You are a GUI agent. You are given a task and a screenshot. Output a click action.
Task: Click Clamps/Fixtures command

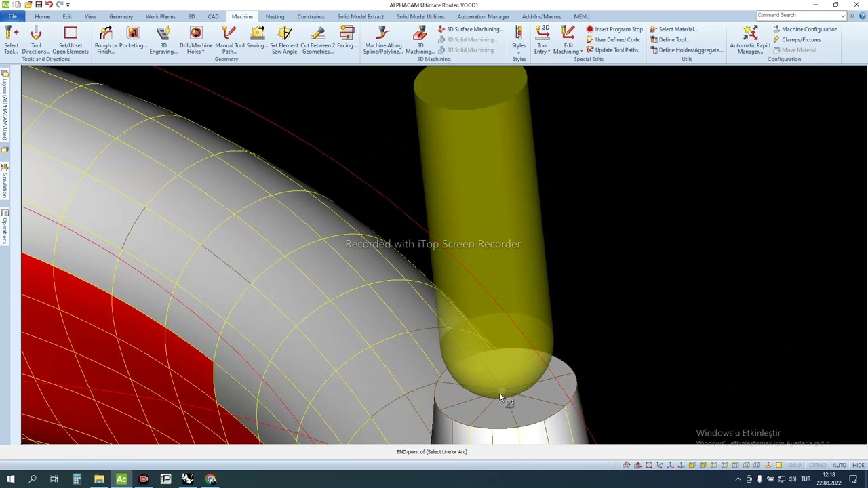tap(797, 39)
